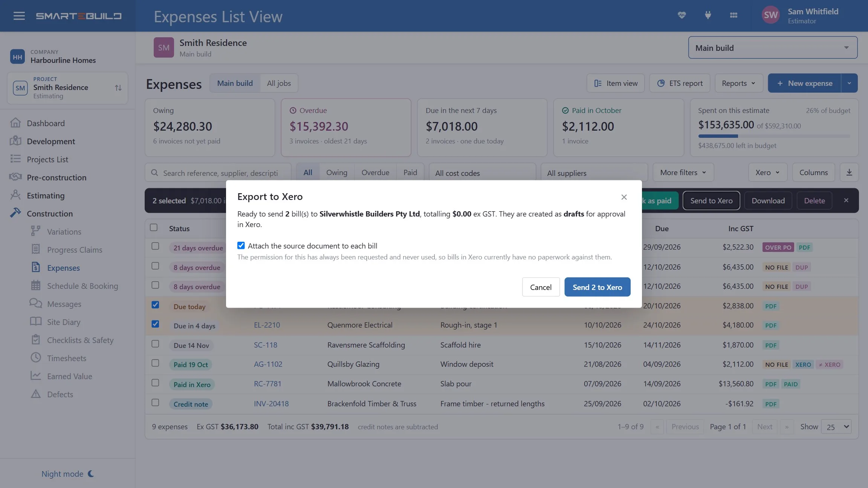The image size is (868, 488).
Task: Open Defects in the sidebar
Action: 60,394
